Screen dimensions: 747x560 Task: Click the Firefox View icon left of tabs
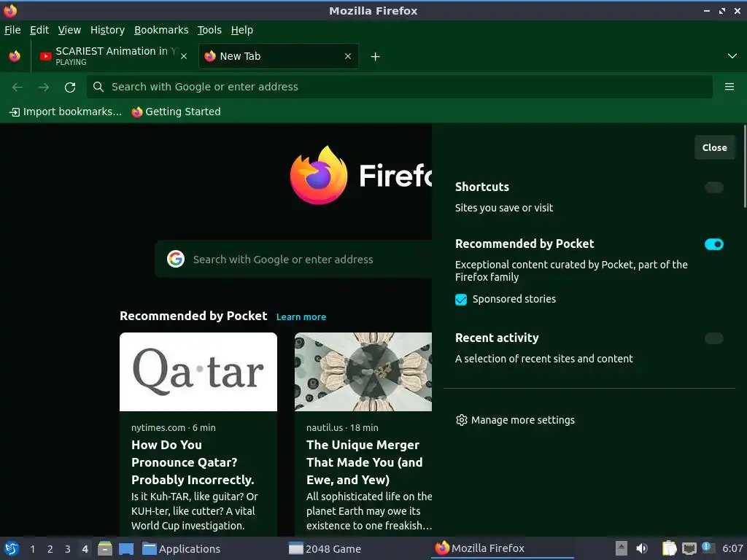(15, 56)
